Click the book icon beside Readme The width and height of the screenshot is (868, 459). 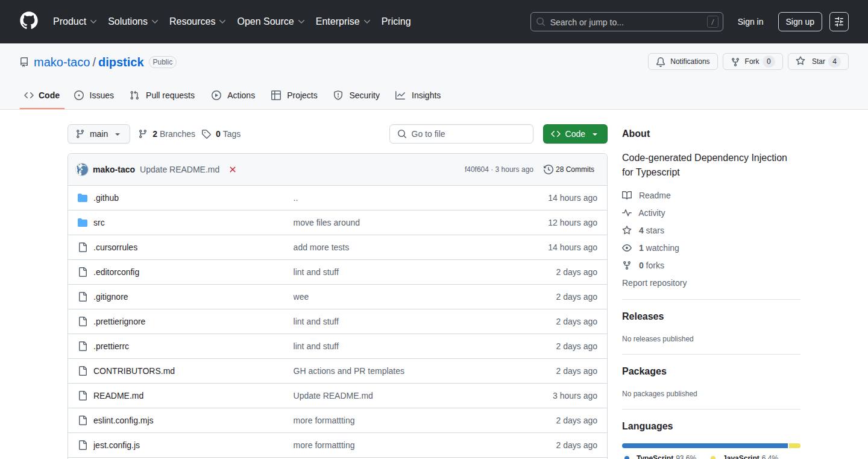[x=627, y=195]
